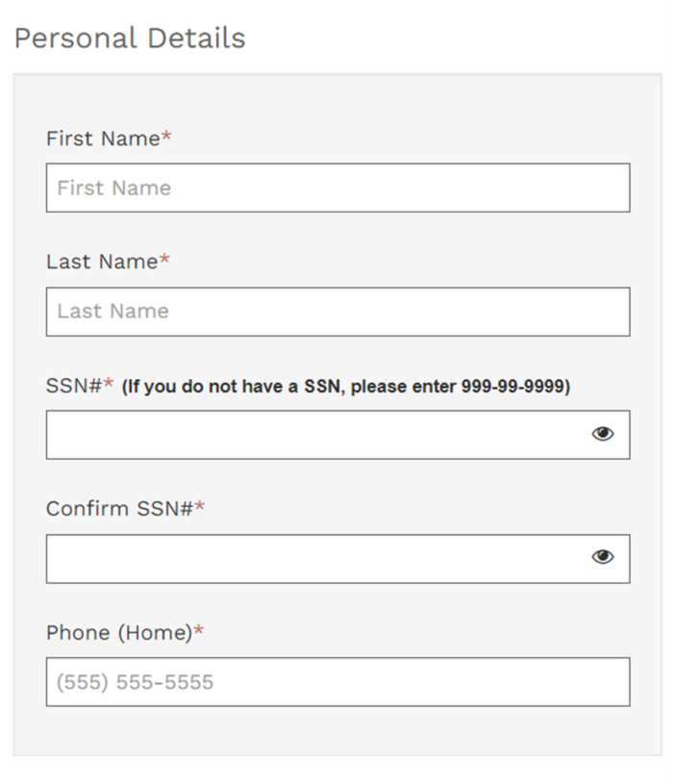This screenshot has width=673, height=784.
Task: Click the red asterisk after First Name
Action: click(166, 135)
